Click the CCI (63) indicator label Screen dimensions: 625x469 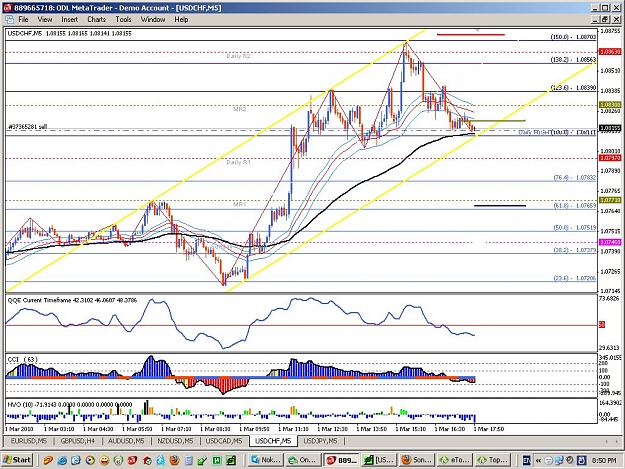tap(22, 359)
